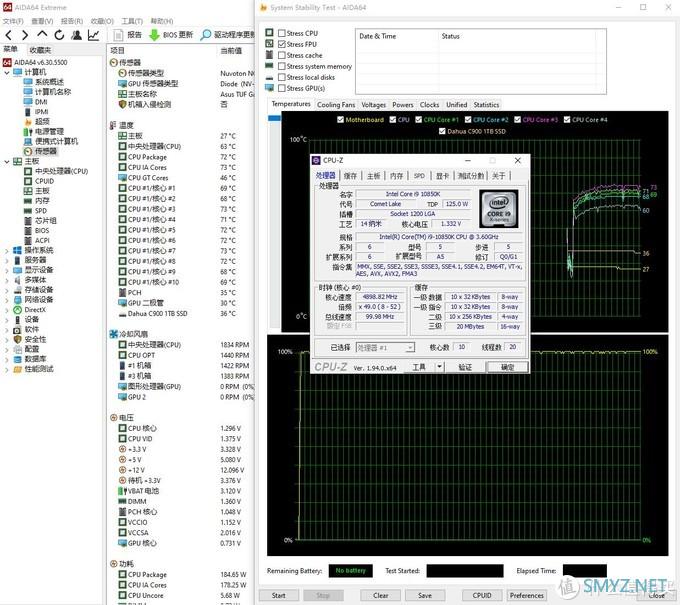Expand the 存储设备 tree node
Viewport: 680px width, 605px height.
7,290
